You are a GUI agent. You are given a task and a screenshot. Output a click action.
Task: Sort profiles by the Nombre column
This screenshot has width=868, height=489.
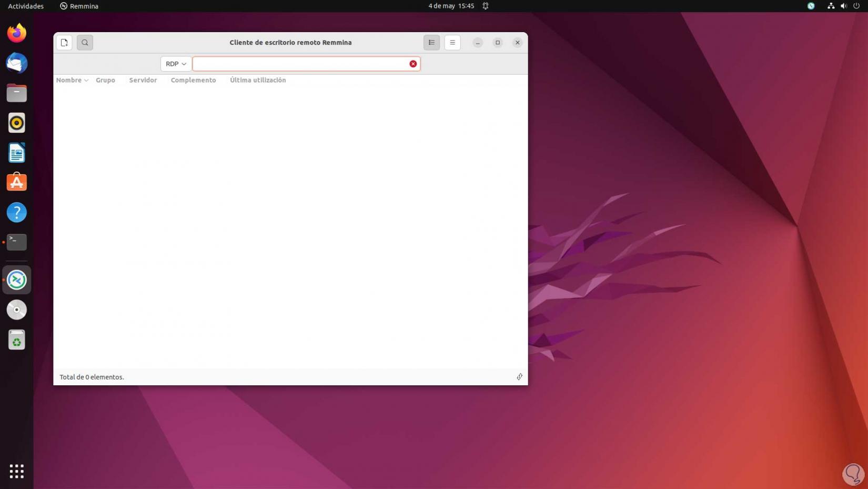72,80
